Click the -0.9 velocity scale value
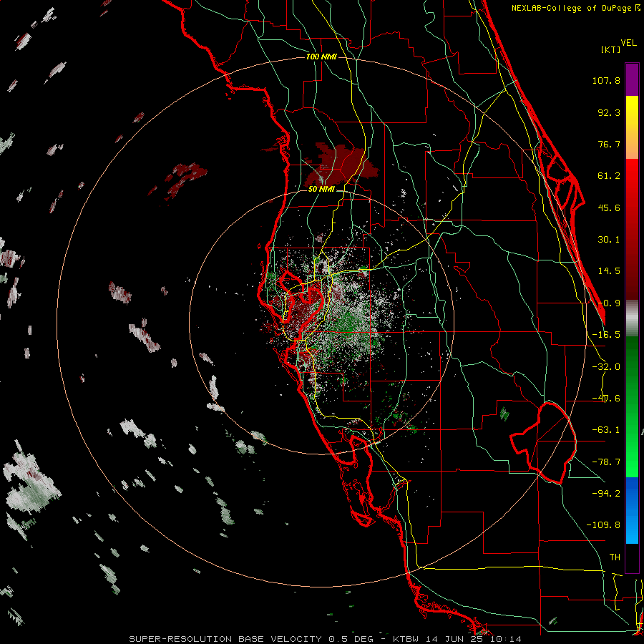The height and width of the screenshot is (644, 644). (x=609, y=303)
